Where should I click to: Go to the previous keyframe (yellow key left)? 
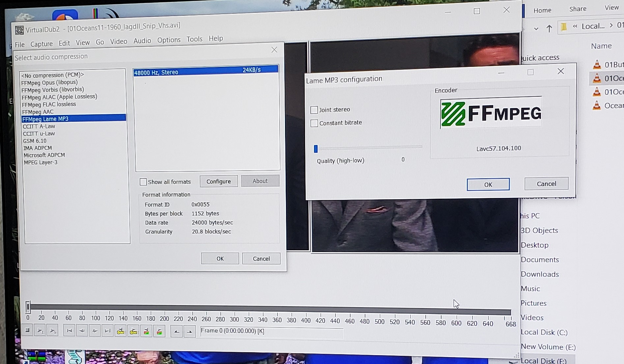(121, 331)
